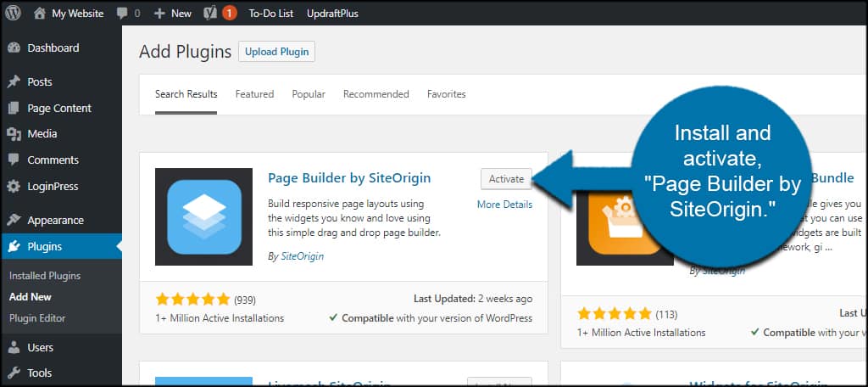
Task: Open To-Do List in the admin bar
Action: point(270,14)
